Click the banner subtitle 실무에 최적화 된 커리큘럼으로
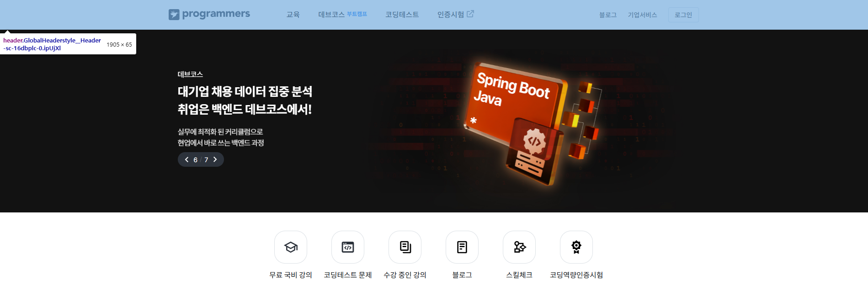This screenshot has height=291, width=868. (220, 132)
